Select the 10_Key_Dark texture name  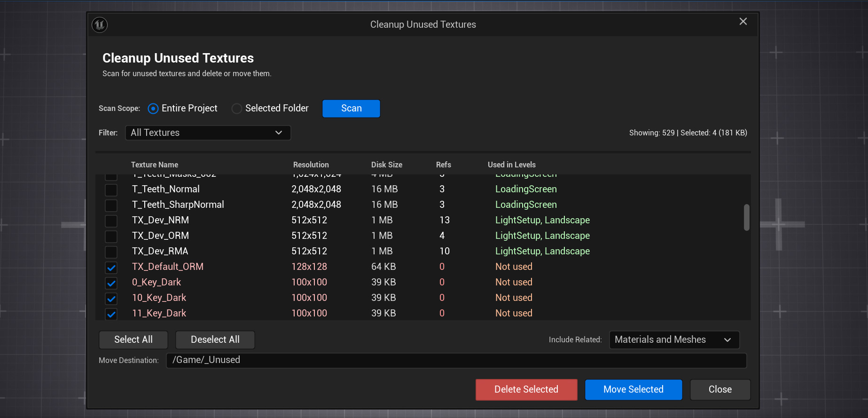pyautogui.click(x=159, y=298)
